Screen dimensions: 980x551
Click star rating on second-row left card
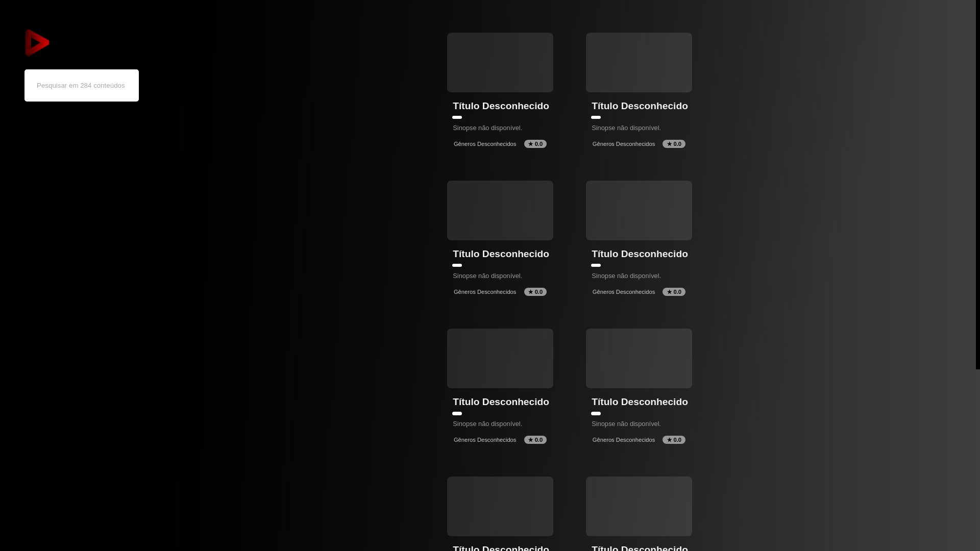[535, 292]
